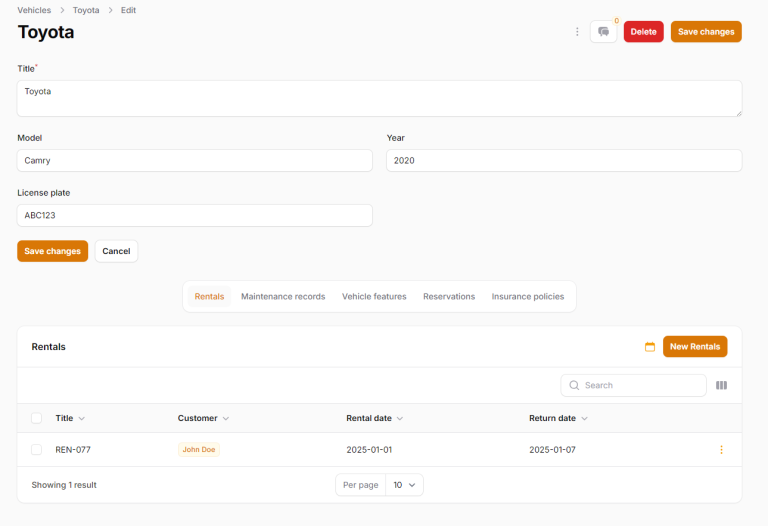Click the red Delete button
This screenshot has width=768, height=526.
643,32
